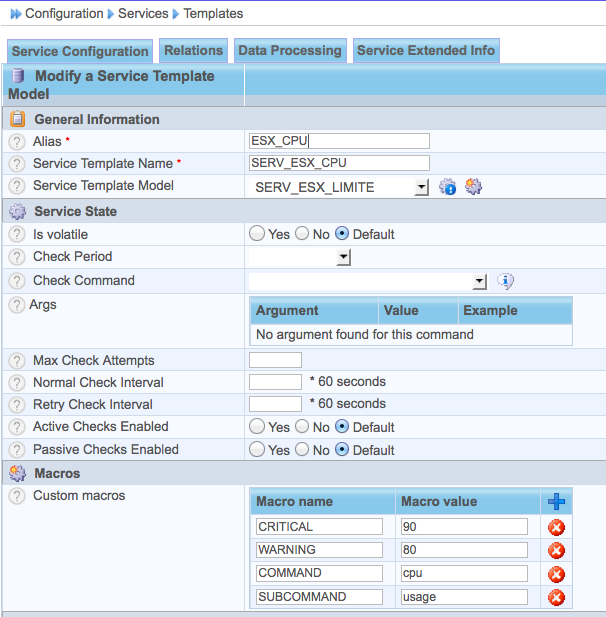Open the Check Command dropdown
Image resolution: width=606 pixels, height=617 pixels.
479,282
